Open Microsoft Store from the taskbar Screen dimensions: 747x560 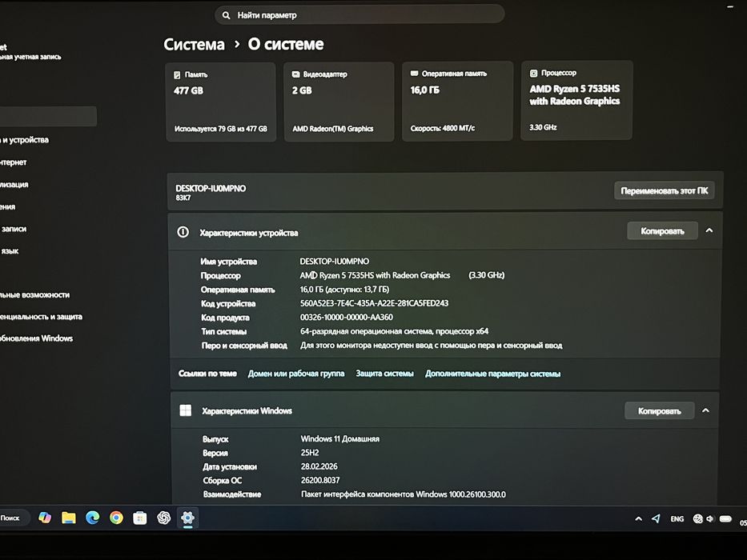[140, 518]
